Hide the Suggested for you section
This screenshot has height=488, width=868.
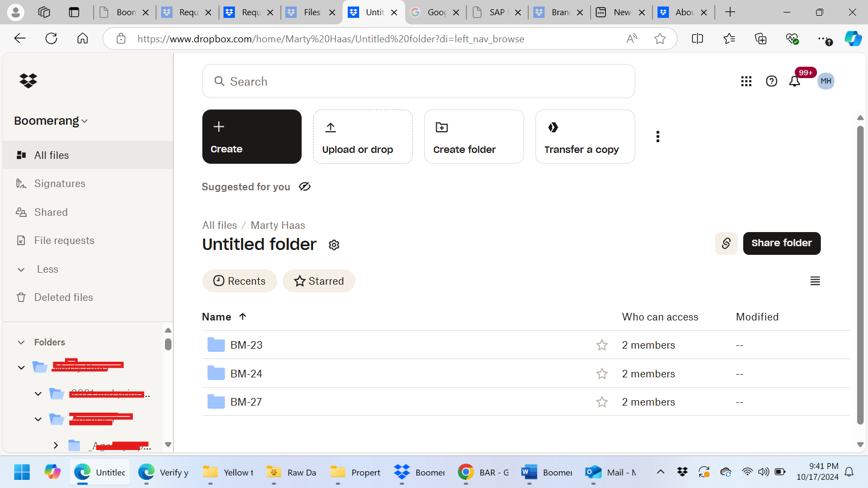304,187
